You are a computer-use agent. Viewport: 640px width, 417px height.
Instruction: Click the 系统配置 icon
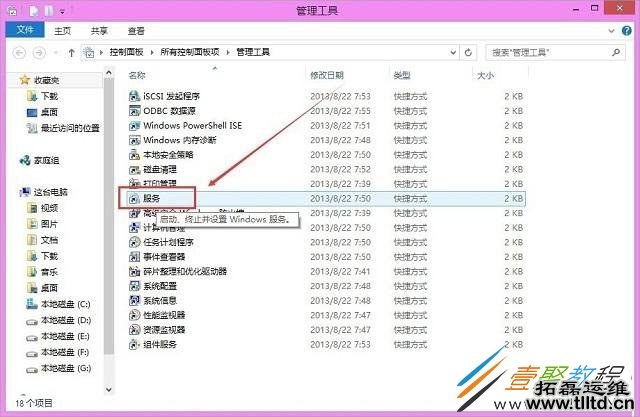click(x=134, y=286)
